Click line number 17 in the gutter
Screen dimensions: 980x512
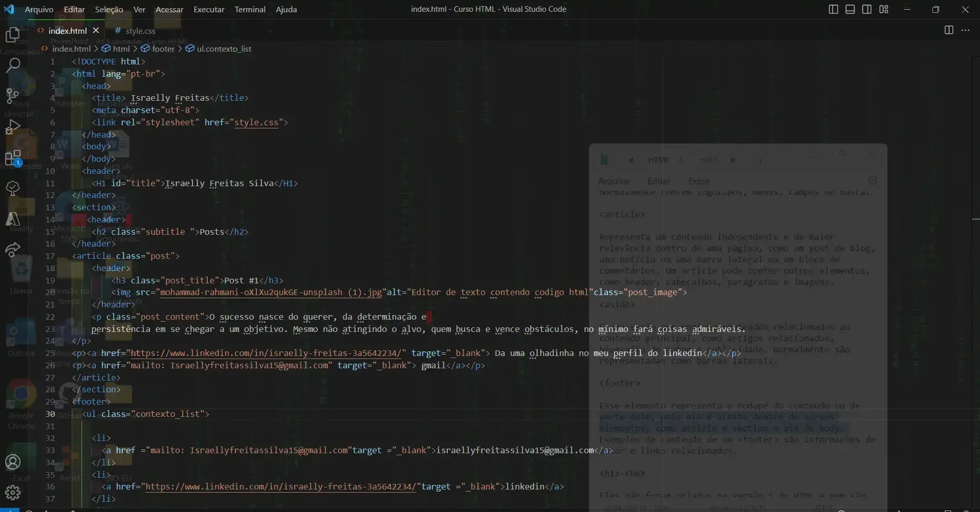click(x=50, y=256)
